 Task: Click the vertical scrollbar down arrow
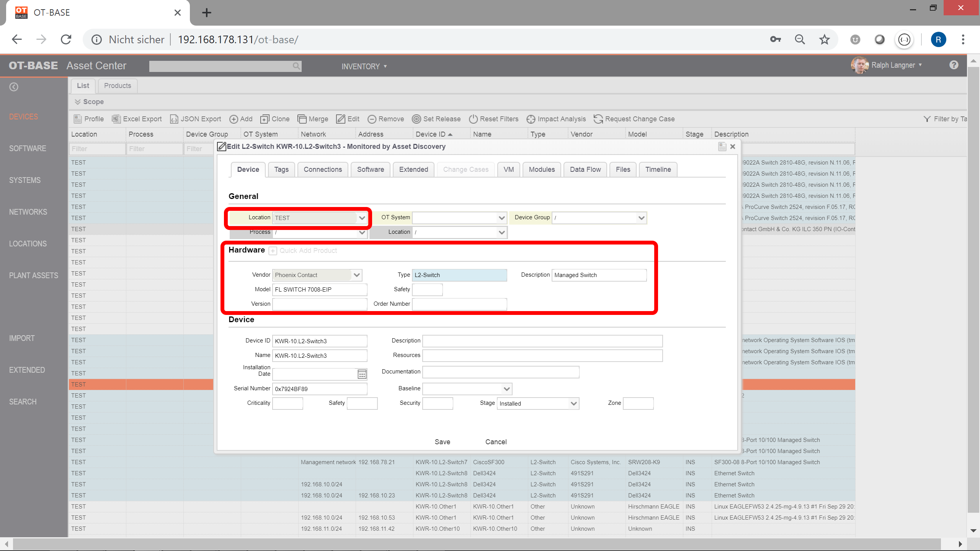(x=973, y=531)
